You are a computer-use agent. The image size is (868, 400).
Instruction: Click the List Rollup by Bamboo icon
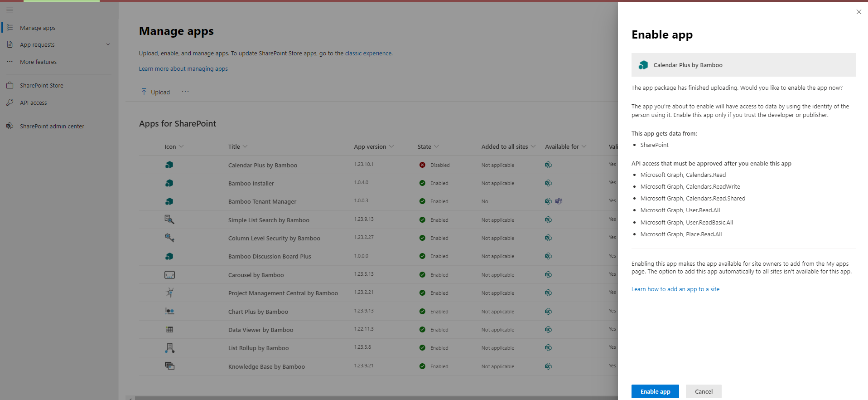[169, 348]
